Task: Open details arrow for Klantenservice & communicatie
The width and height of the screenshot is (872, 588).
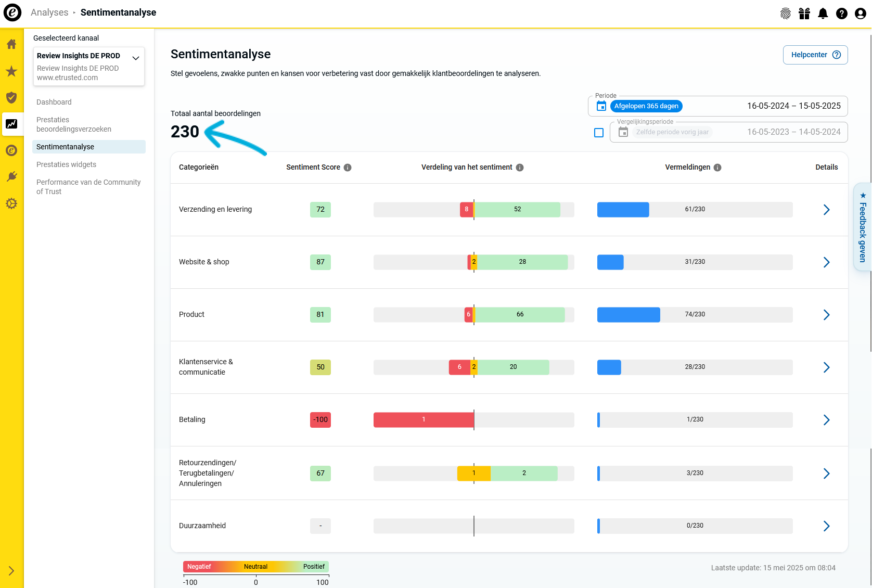Action: [x=826, y=367]
